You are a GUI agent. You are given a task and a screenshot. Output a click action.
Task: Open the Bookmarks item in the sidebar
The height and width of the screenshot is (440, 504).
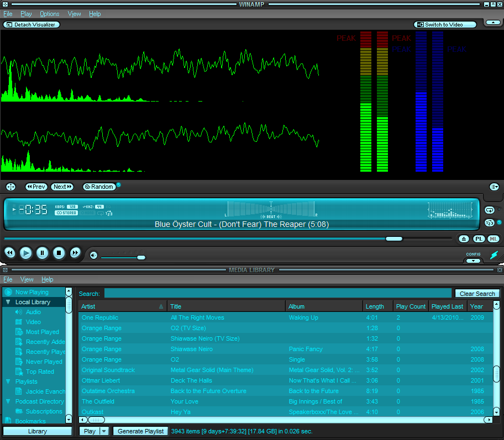(30, 421)
